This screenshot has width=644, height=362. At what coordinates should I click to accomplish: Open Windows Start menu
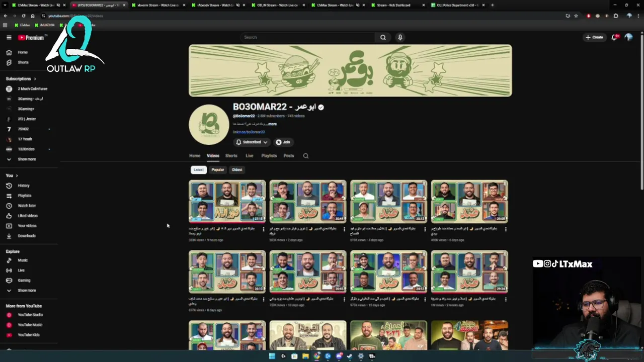click(272, 356)
